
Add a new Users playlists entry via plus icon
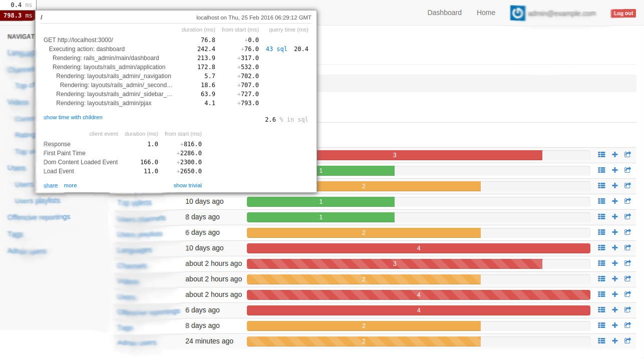coord(614,232)
